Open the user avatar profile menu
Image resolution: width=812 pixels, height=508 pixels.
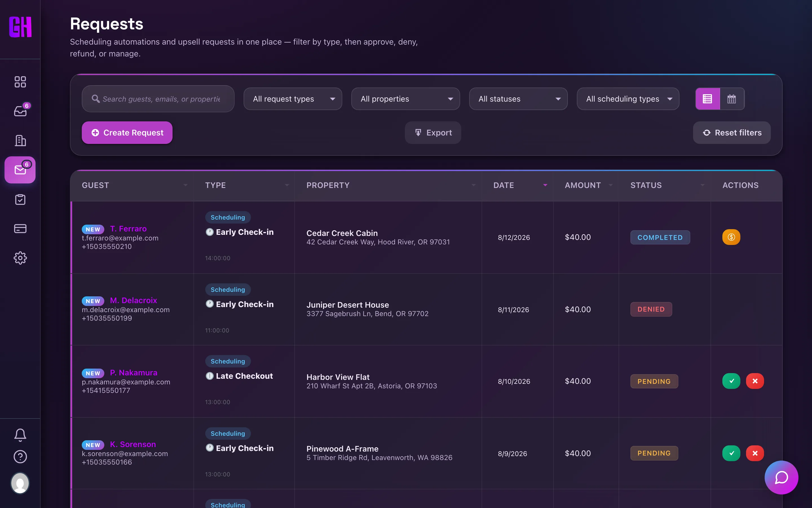point(20,483)
